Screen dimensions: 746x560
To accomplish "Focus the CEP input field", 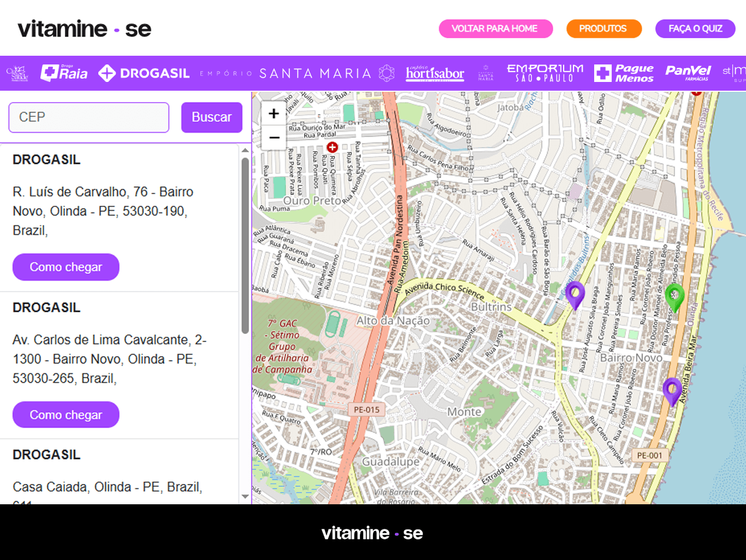I will pyautogui.click(x=89, y=117).
